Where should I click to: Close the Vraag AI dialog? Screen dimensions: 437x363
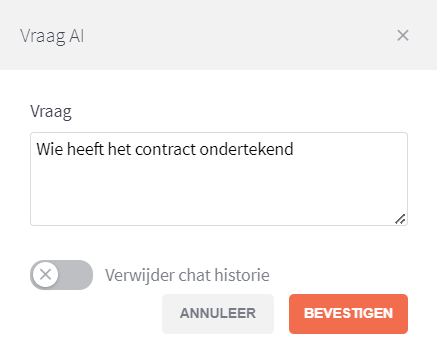pos(403,35)
